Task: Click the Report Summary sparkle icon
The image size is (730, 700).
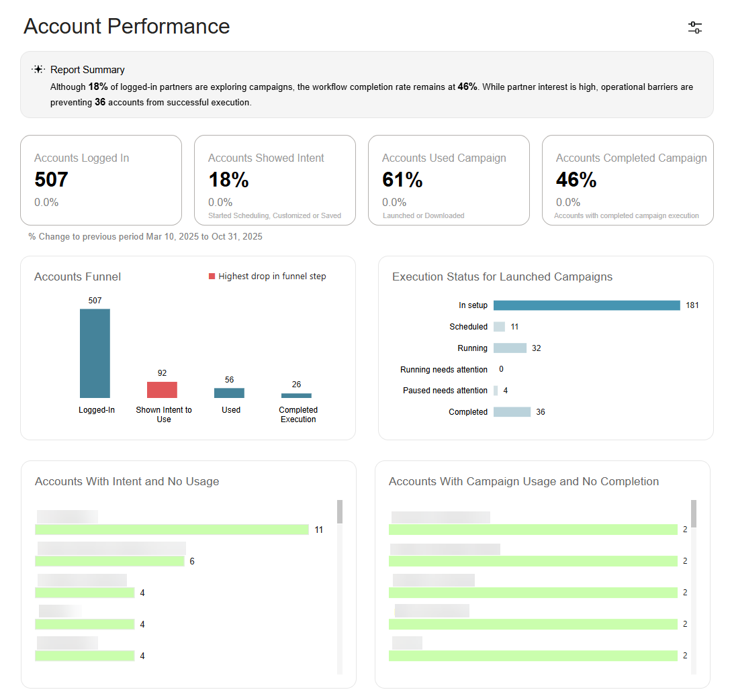Action: pos(38,69)
